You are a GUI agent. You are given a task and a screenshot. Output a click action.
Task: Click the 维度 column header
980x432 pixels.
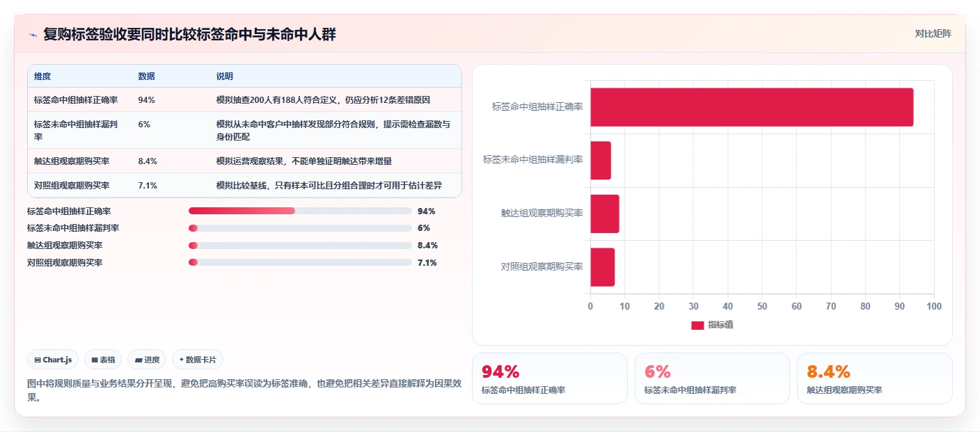pyautogui.click(x=42, y=76)
